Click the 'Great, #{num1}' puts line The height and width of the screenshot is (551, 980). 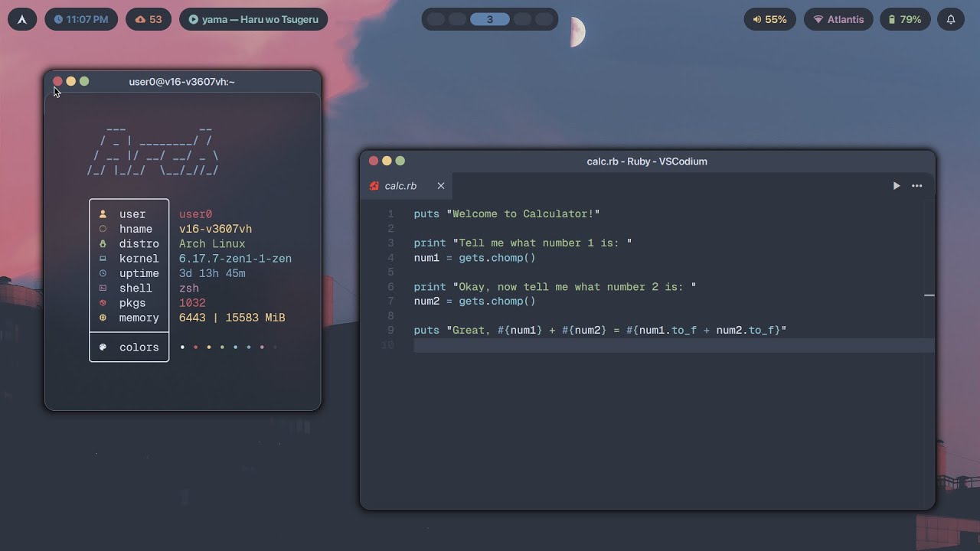(600, 331)
